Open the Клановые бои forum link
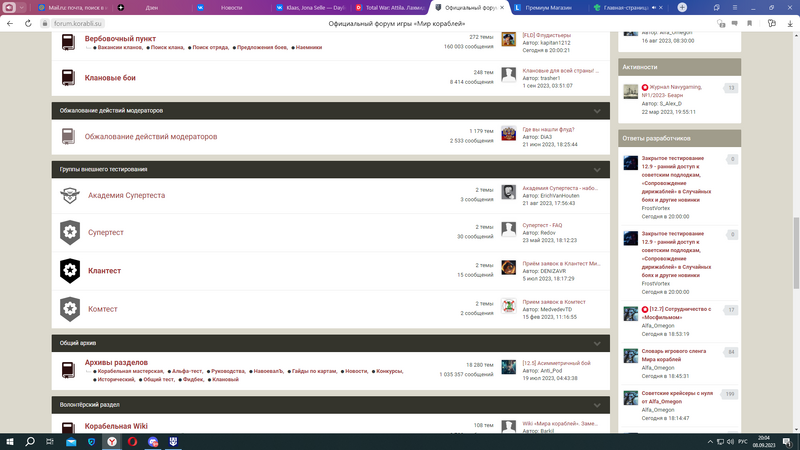 [110, 78]
